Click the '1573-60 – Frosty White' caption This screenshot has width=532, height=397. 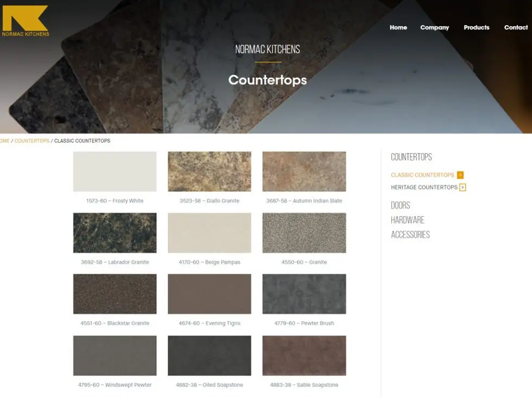[x=115, y=201]
